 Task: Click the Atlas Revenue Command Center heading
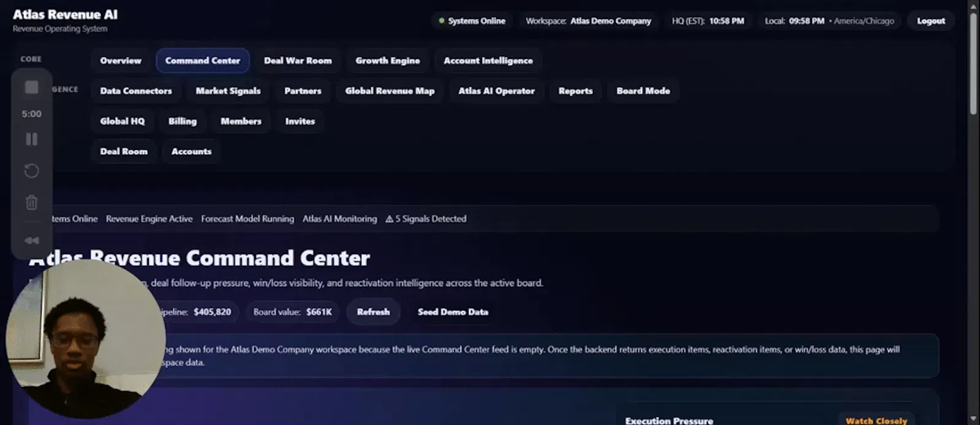coord(199,258)
